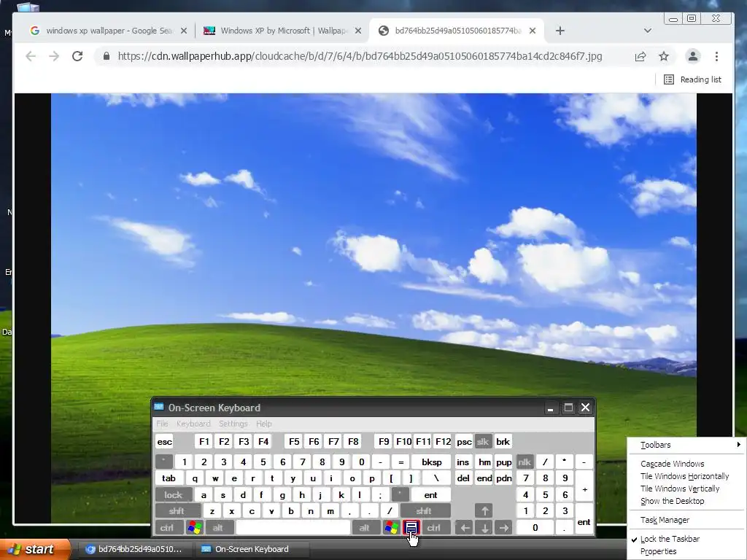Click the right arrow key
The width and height of the screenshot is (747, 560).
tap(503, 528)
